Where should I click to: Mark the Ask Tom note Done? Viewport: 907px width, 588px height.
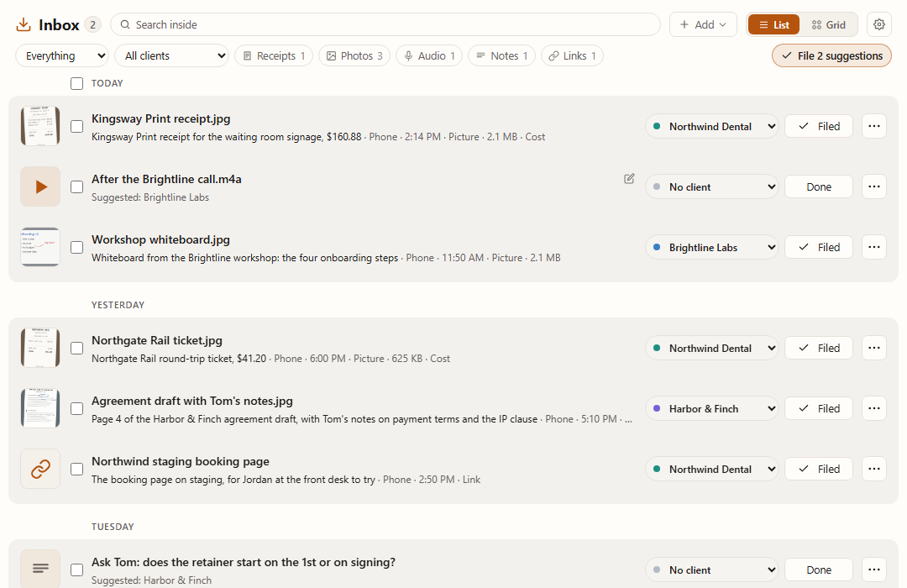click(819, 570)
